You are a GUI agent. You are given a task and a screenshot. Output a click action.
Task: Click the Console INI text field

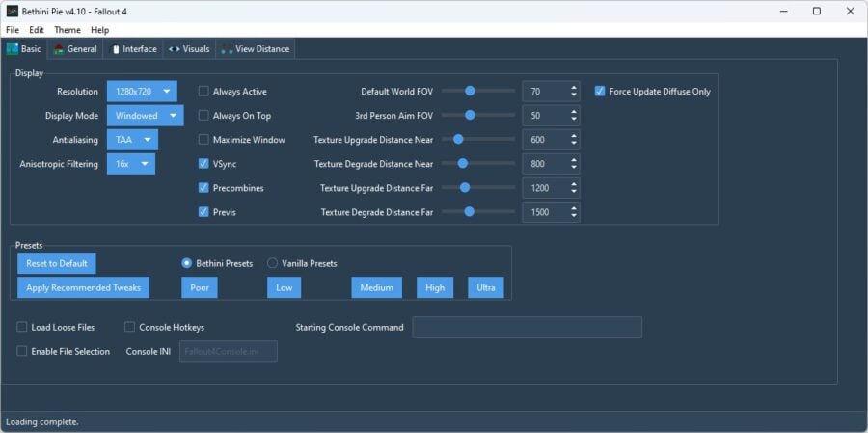228,352
